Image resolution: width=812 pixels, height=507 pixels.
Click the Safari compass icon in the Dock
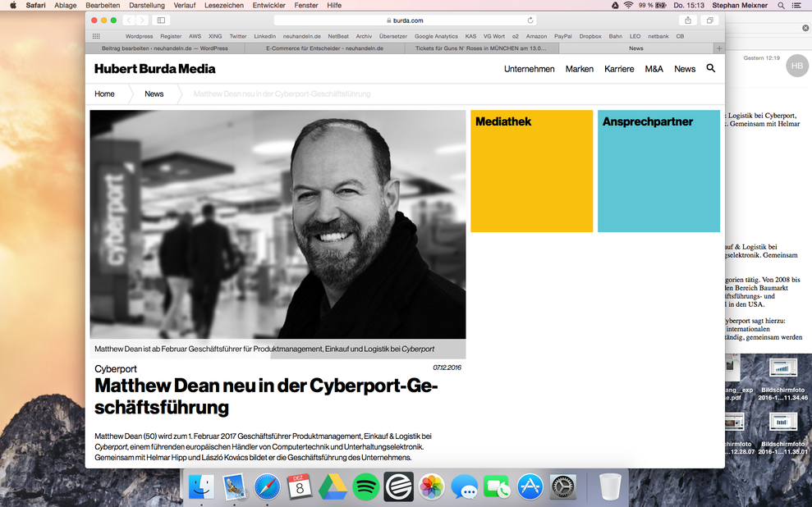(x=267, y=486)
